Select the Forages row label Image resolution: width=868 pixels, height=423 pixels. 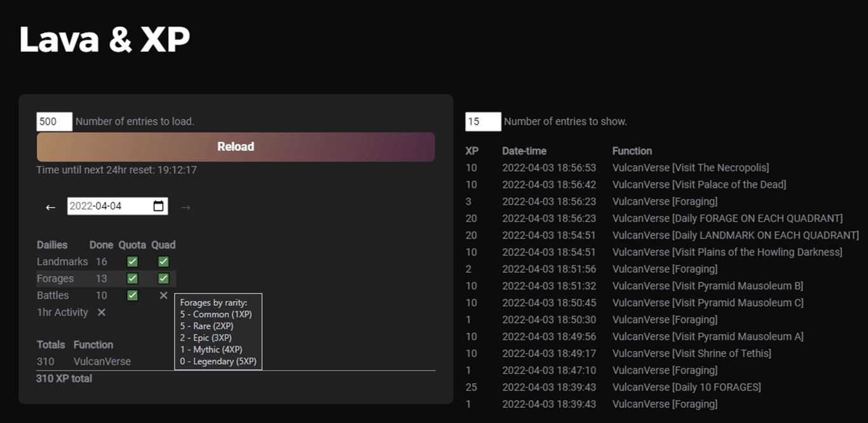click(55, 279)
